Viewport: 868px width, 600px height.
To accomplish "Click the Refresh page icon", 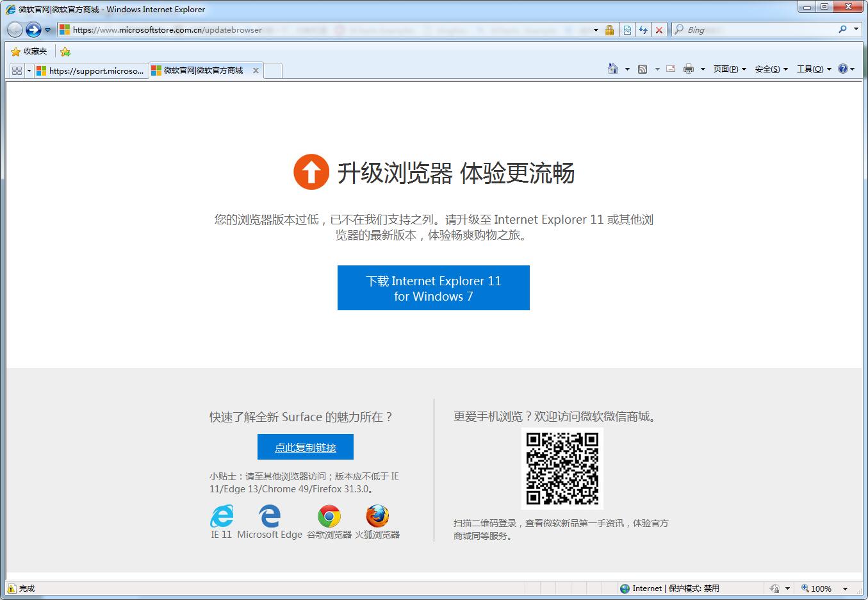I will pyautogui.click(x=643, y=29).
